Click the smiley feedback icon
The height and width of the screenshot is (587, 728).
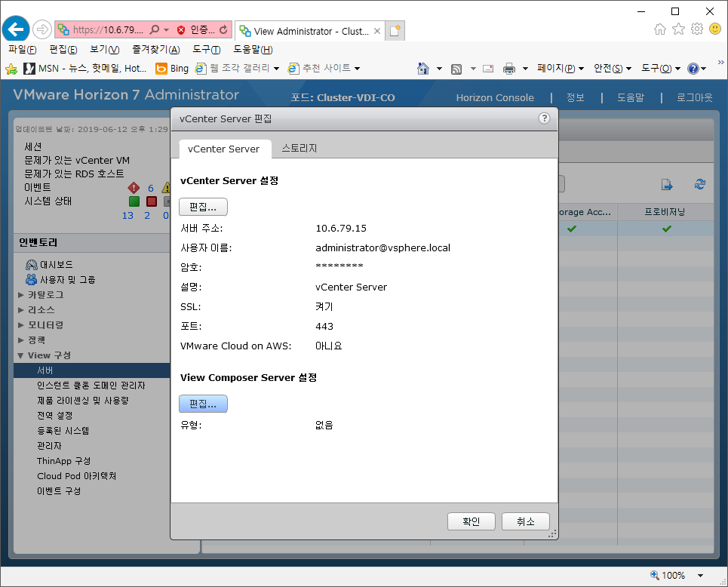pyautogui.click(x=715, y=29)
